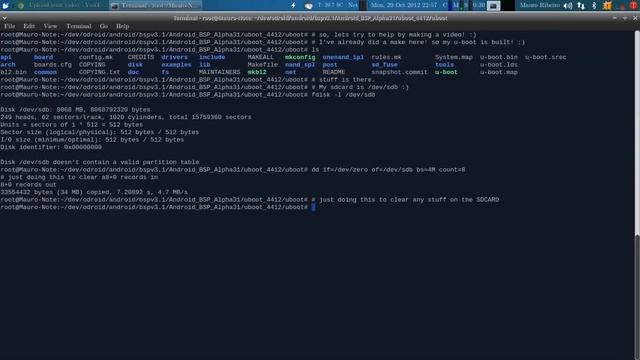
Task: Click 'u-boot.bin' in the ls listing
Action: pos(499,57)
